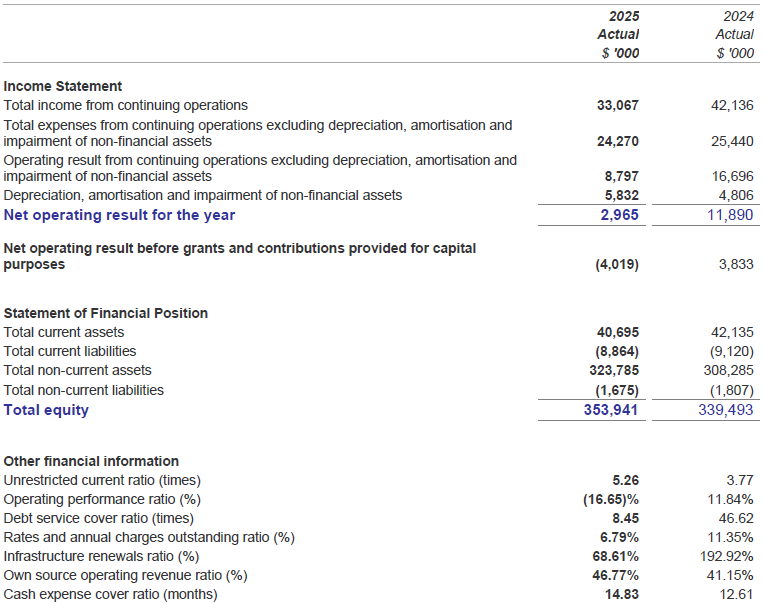Select 2025 total income value 33,067
Screen dimensions: 764x604
[617, 105]
